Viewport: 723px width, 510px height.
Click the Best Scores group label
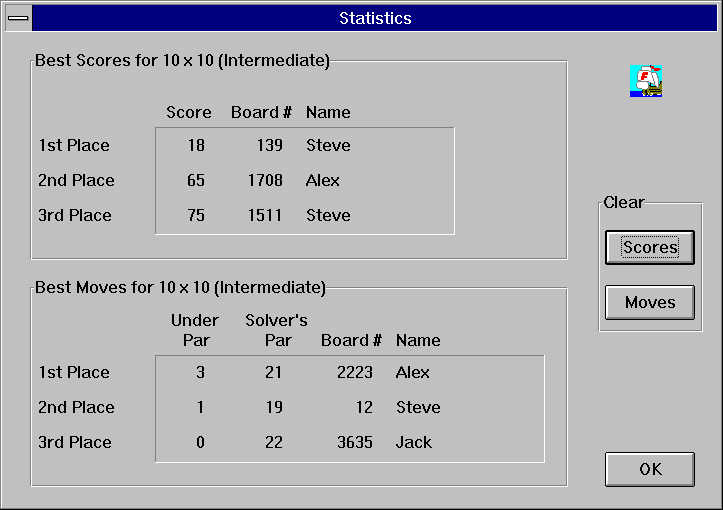coord(182,61)
